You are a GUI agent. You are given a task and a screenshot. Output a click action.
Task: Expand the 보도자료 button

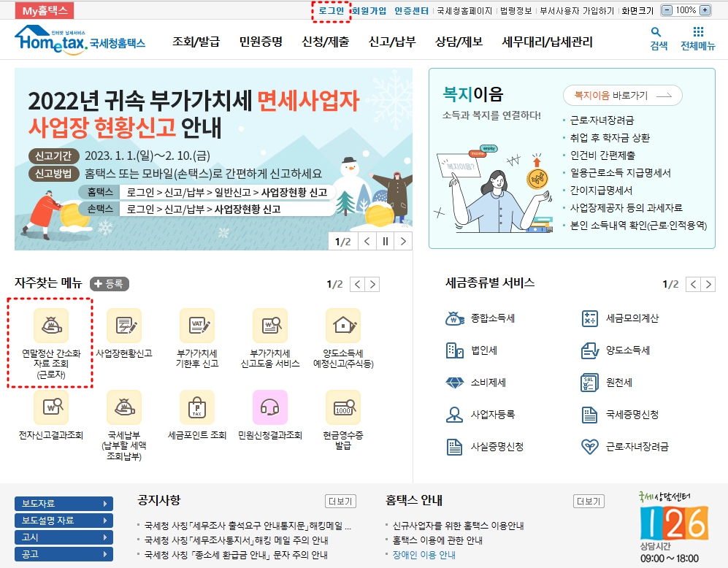pos(64,504)
